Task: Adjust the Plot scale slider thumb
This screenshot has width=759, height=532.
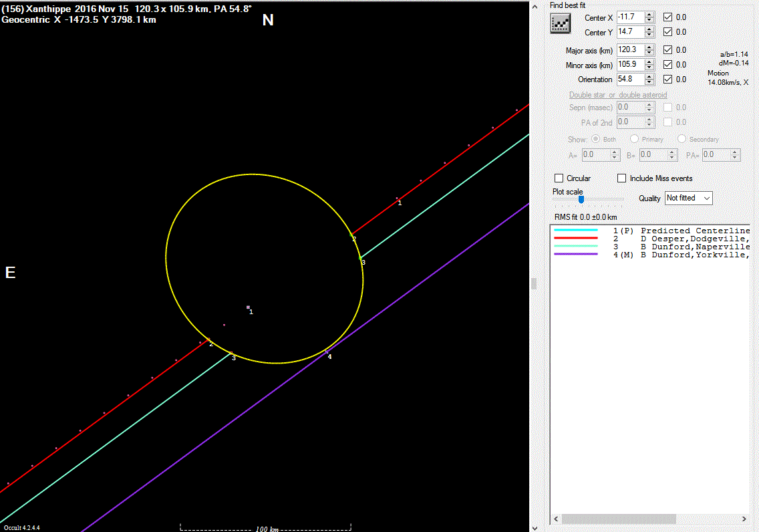Action: pyautogui.click(x=581, y=199)
